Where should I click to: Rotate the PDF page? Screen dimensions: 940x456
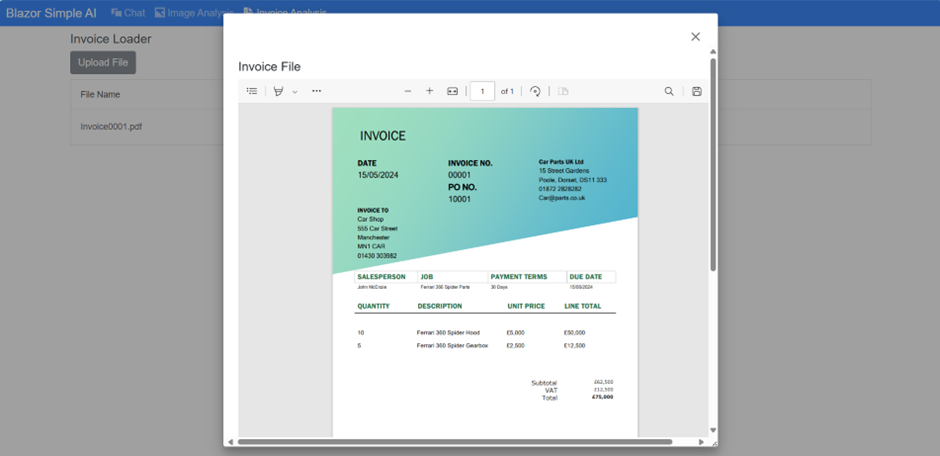pos(535,91)
